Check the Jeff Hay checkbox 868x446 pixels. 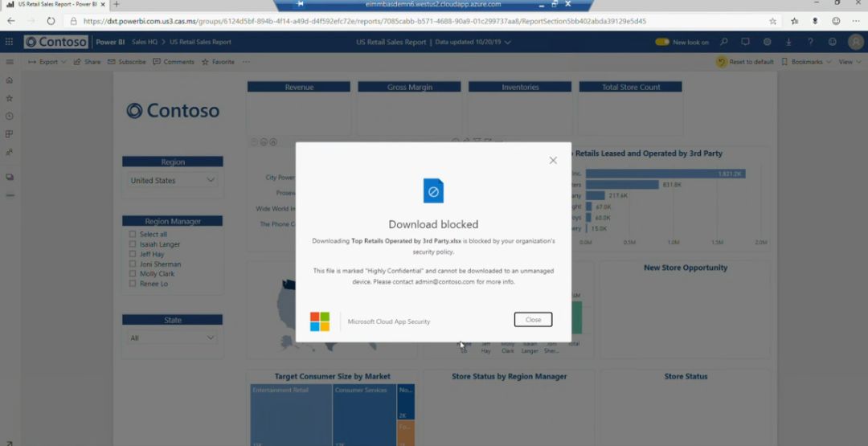click(x=133, y=254)
